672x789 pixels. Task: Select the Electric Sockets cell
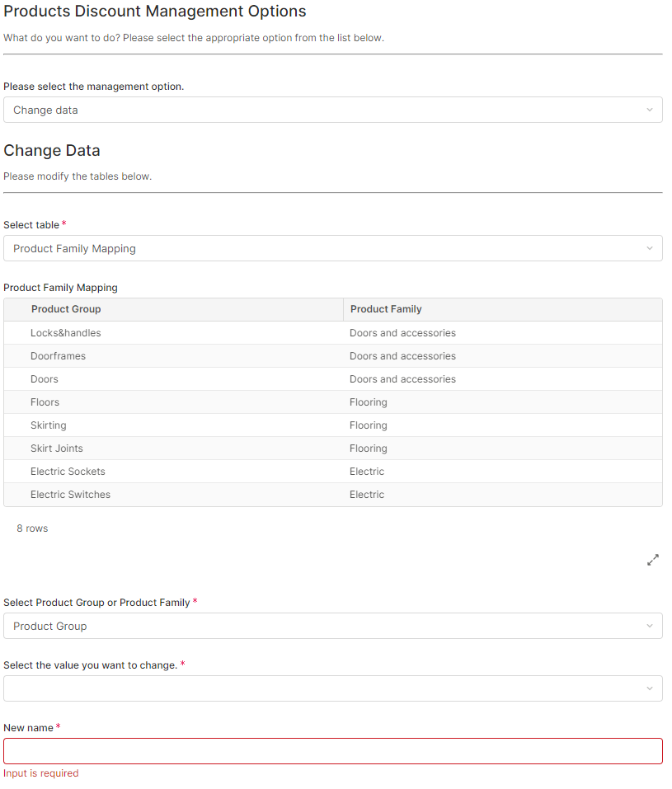click(174, 472)
